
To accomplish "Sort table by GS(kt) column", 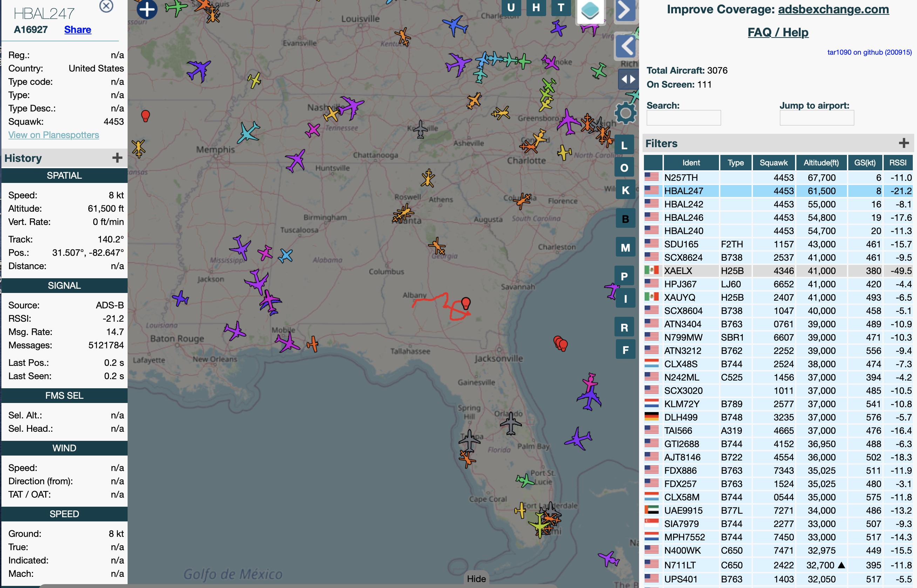I will click(865, 163).
